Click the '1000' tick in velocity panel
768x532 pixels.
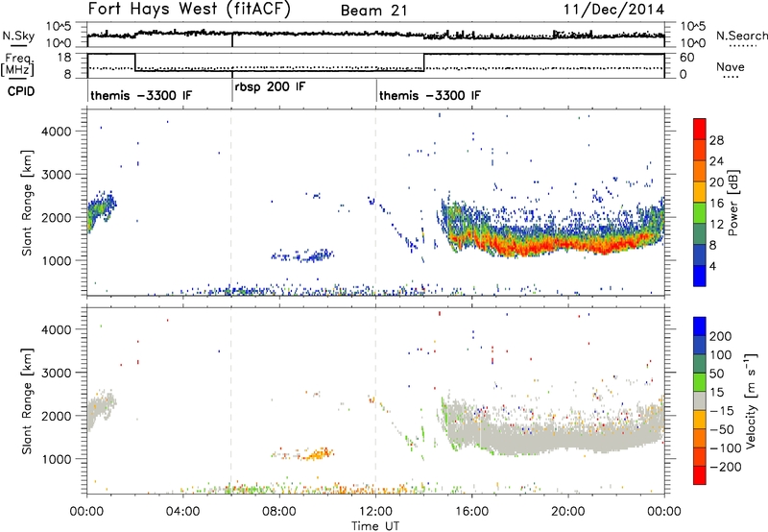tap(57, 459)
